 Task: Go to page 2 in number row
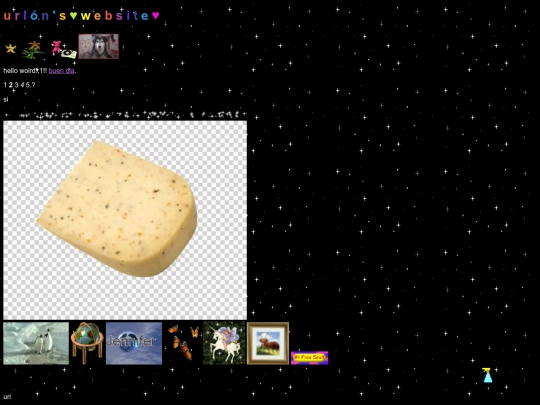point(11,85)
